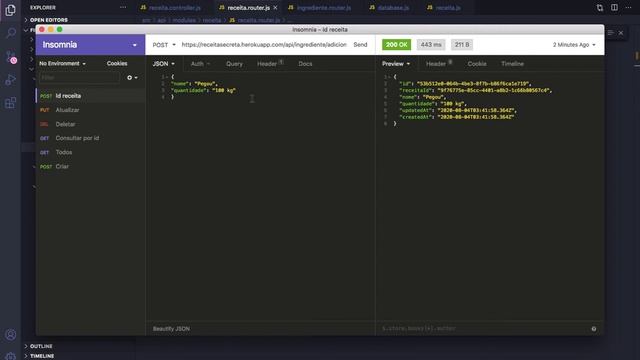Open the 2 Minutes Ago history dropdown
Image resolution: width=640 pixels, height=360 pixels.
pyautogui.click(x=574, y=45)
